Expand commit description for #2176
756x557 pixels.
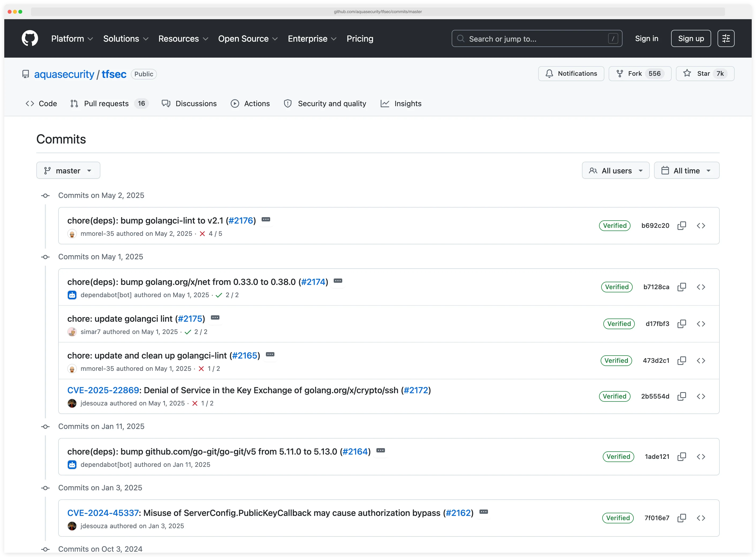[266, 220]
